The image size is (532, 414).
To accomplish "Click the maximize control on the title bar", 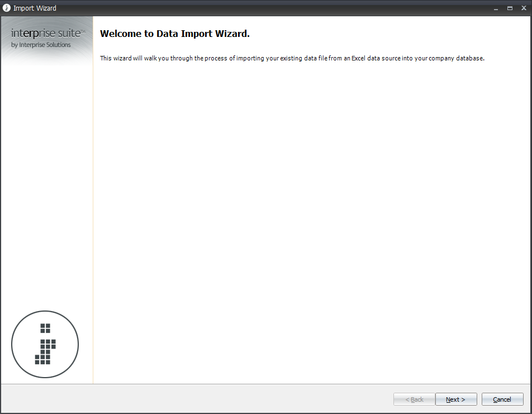I will pos(509,8).
